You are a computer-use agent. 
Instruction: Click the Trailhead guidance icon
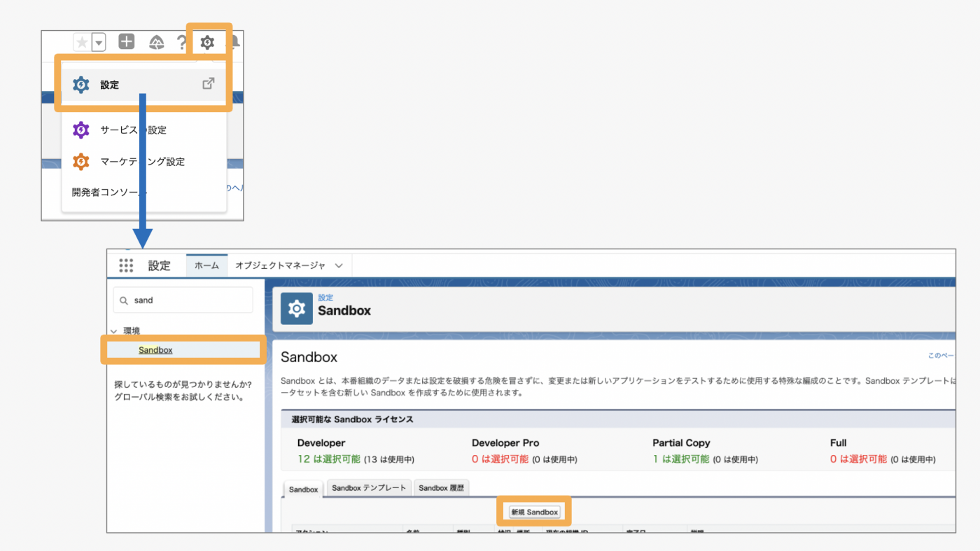[x=157, y=43]
